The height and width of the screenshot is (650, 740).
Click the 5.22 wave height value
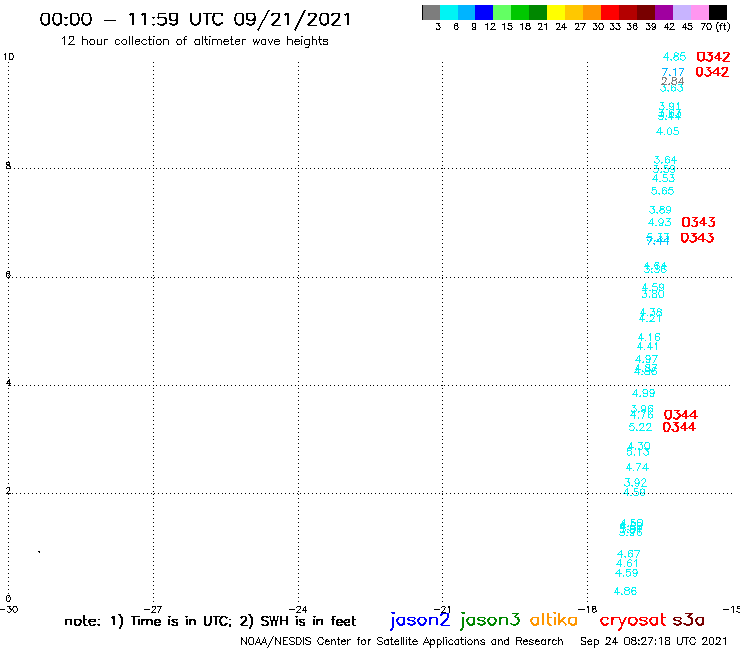pyautogui.click(x=640, y=428)
